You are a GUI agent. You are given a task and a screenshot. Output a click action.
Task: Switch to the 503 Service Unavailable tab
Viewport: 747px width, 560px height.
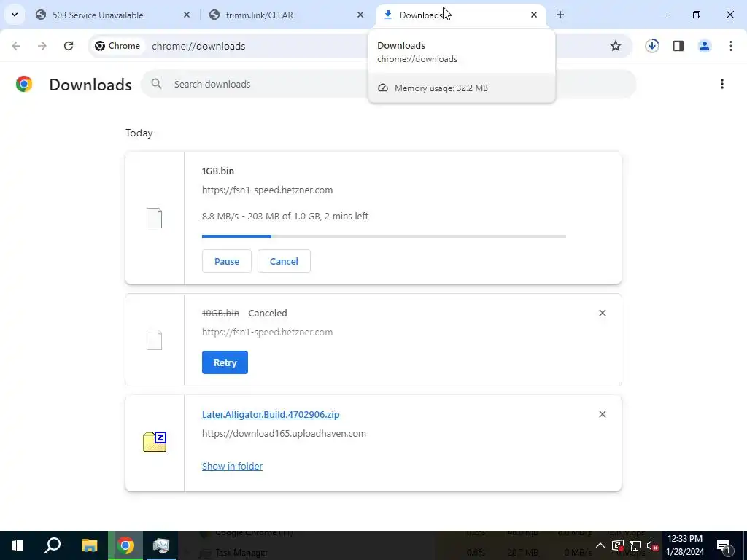click(113, 15)
